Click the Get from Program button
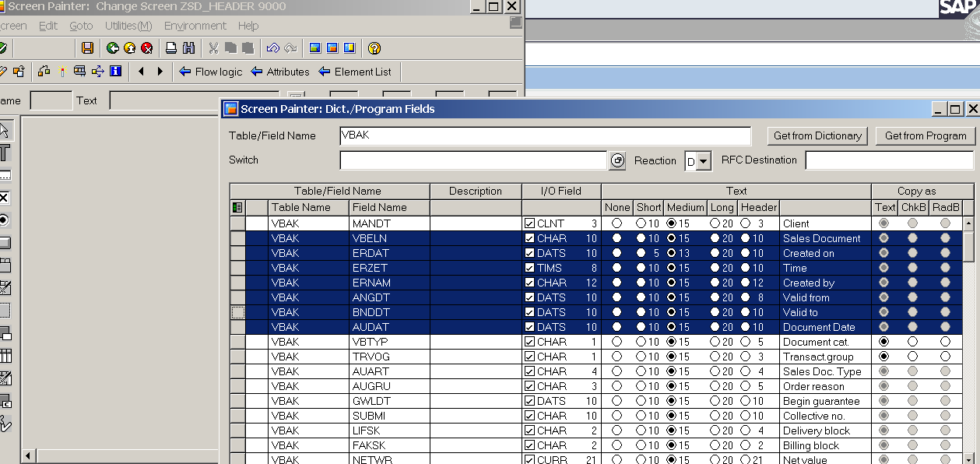This screenshot has height=464, width=980. tap(925, 135)
